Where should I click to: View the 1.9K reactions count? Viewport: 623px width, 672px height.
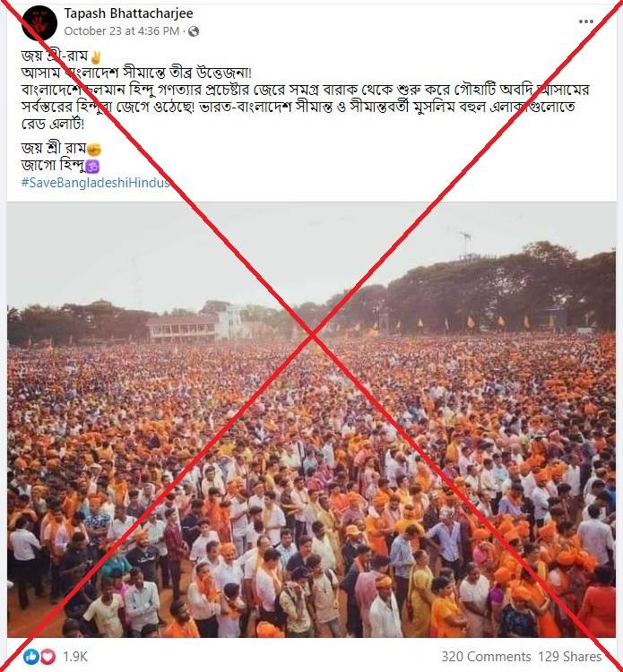click(74, 657)
